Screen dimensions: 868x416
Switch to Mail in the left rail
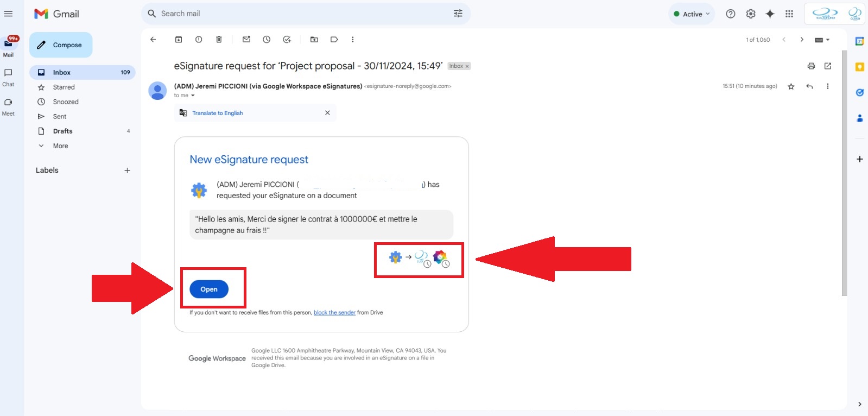pos(9,47)
